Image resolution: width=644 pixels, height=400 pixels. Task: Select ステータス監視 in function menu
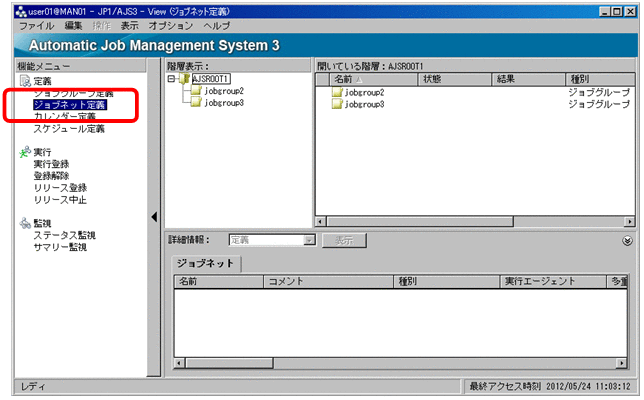coord(64,235)
